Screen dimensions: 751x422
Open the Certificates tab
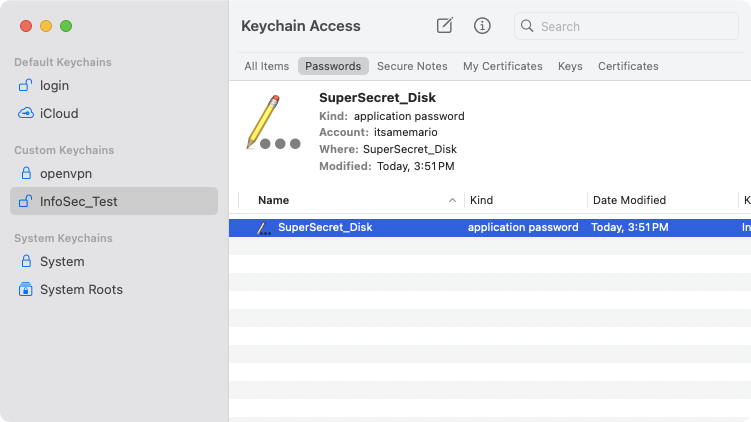[628, 66]
